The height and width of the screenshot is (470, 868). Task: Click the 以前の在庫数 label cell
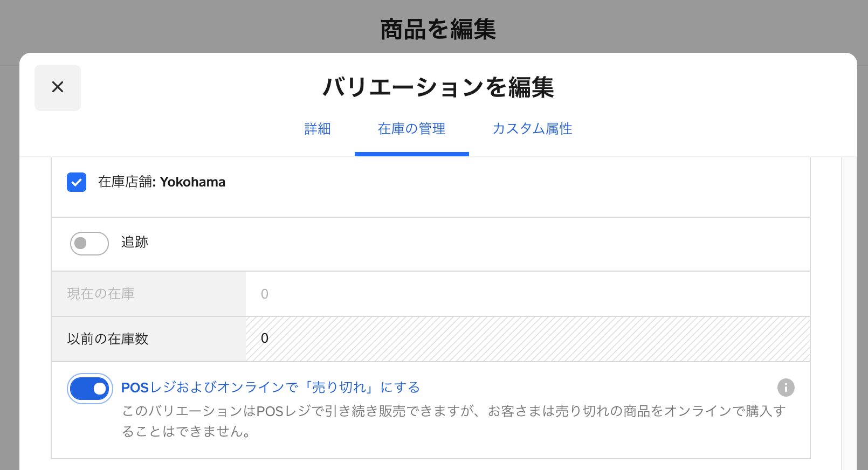(x=148, y=339)
